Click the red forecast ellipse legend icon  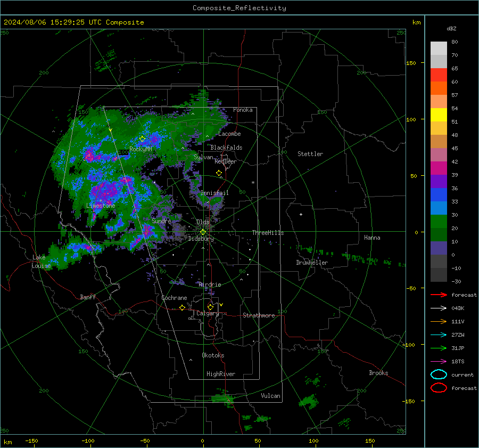click(439, 388)
